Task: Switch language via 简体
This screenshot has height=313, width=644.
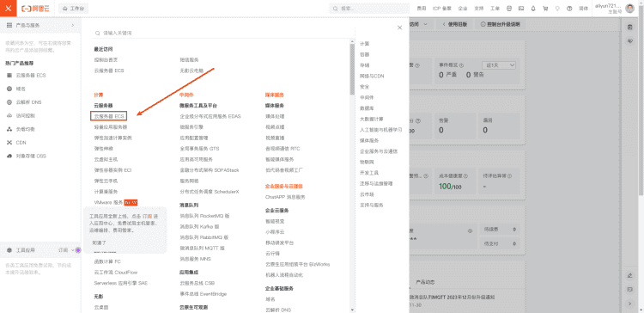Action: click(583, 9)
